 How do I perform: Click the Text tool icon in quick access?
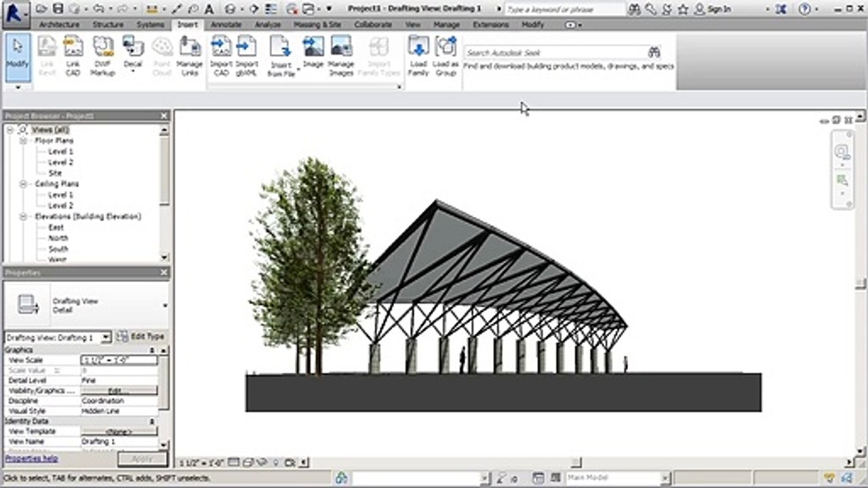pos(209,9)
